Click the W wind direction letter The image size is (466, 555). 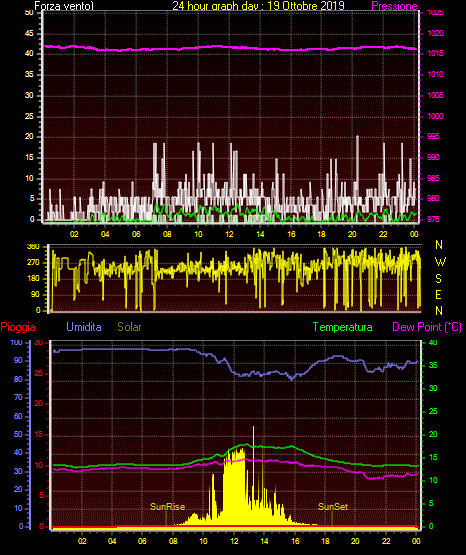pos(440,262)
